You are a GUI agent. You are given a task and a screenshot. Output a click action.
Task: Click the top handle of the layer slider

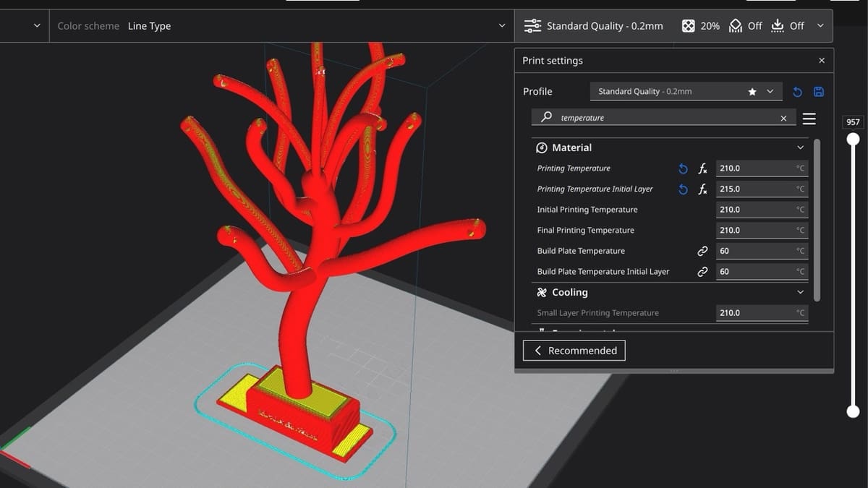tap(854, 139)
